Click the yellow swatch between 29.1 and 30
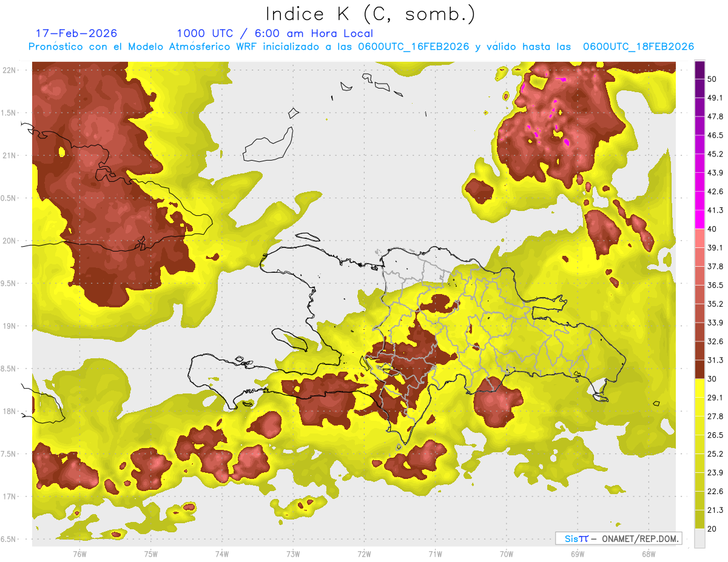The image size is (728, 562). (x=699, y=388)
